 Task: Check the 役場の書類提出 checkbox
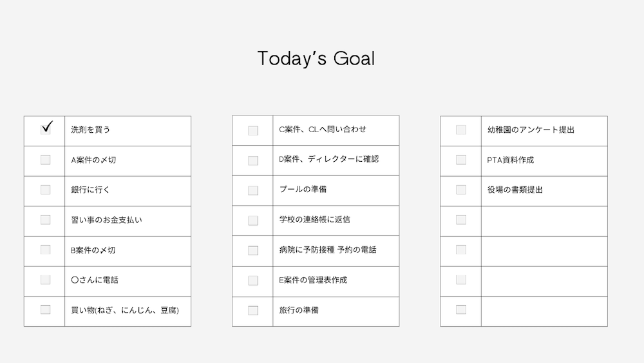point(461,190)
